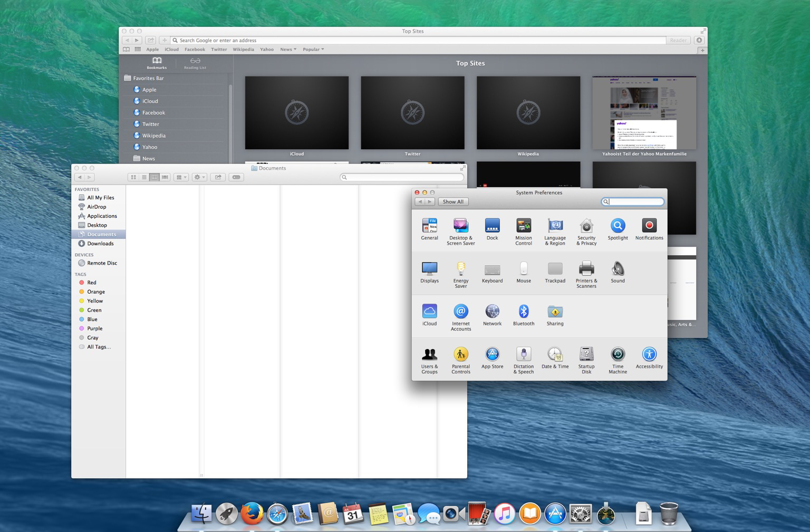Open All Tags in Finder sidebar
The height and width of the screenshot is (532, 810).
pyautogui.click(x=99, y=347)
